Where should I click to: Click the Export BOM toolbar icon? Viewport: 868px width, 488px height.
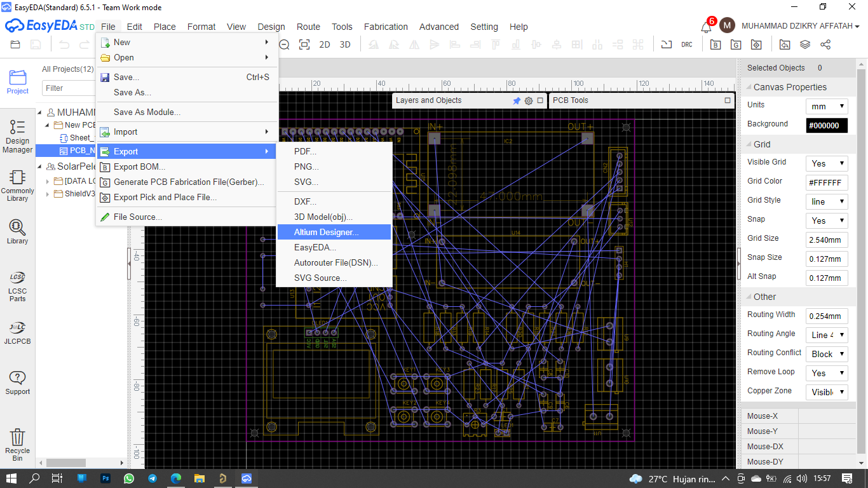tap(715, 44)
